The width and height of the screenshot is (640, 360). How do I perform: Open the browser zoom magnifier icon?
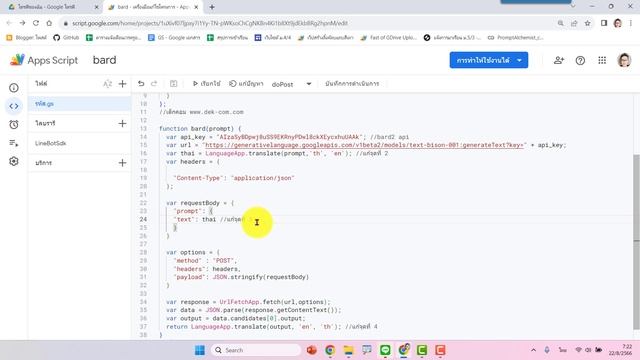(x=560, y=23)
